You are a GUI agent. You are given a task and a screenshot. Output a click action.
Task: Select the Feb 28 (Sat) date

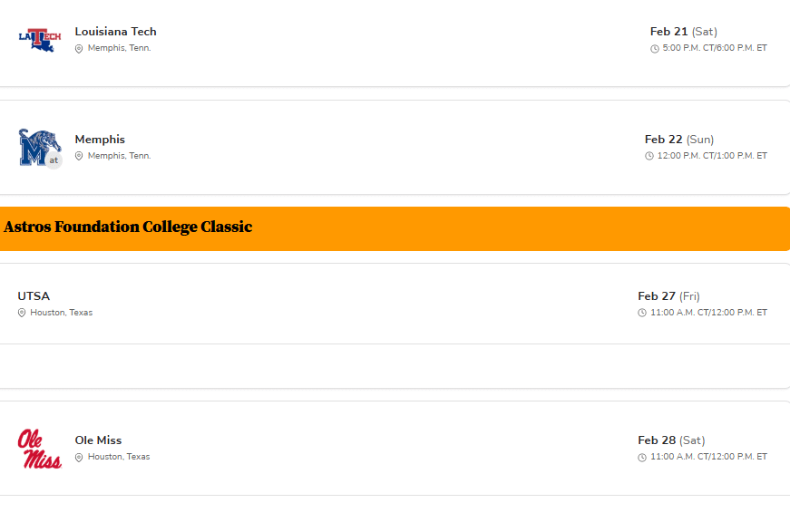(671, 440)
